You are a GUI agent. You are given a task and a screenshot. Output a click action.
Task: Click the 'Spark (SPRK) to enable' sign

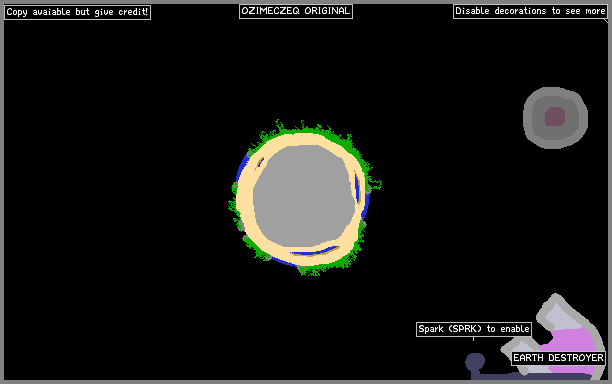click(x=474, y=329)
